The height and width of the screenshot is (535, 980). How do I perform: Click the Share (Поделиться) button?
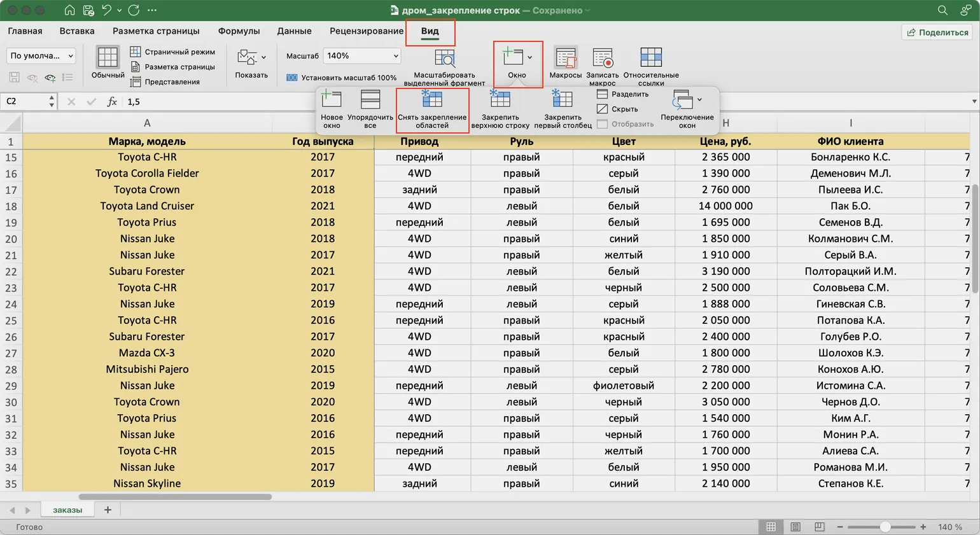point(937,32)
